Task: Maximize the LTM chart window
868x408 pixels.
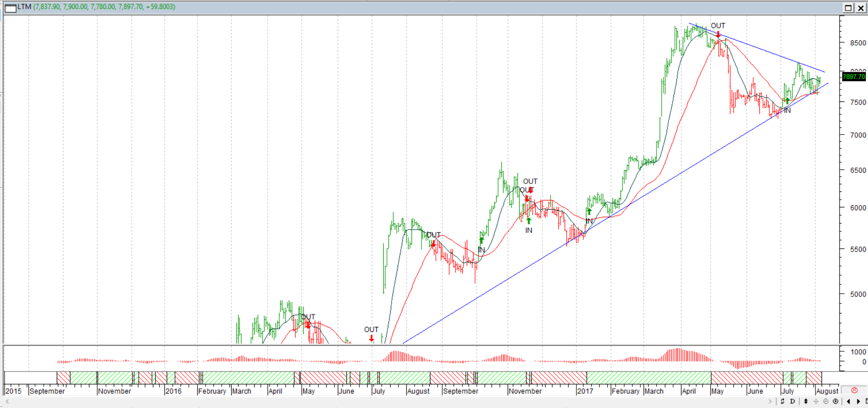Action: (x=848, y=8)
